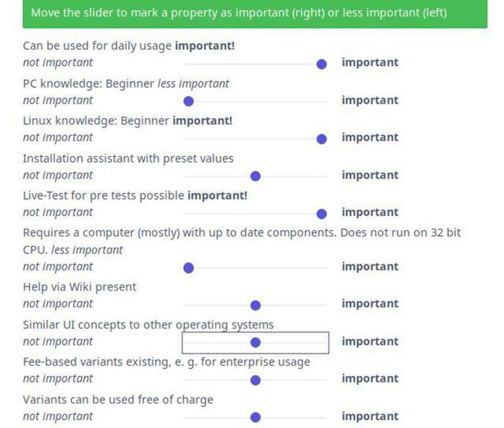Click 'not important' label under 'Fee-based variants existing'
The height and width of the screenshot is (428, 504).
click(x=58, y=379)
